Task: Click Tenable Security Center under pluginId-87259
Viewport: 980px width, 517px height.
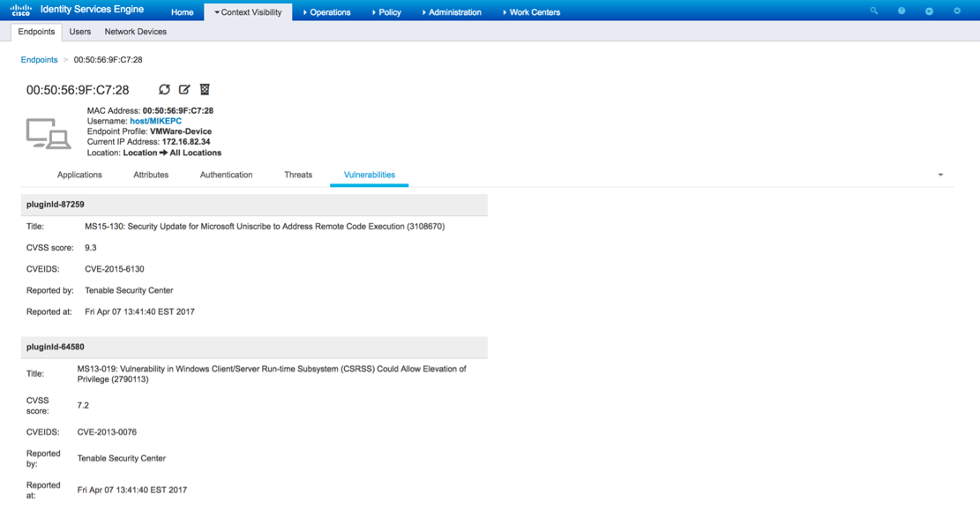Action: [x=130, y=290]
